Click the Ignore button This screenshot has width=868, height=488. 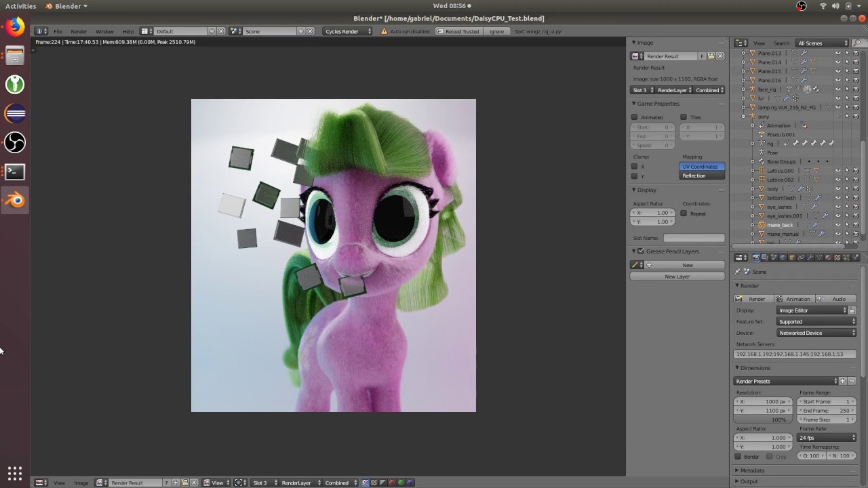pos(496,31)
